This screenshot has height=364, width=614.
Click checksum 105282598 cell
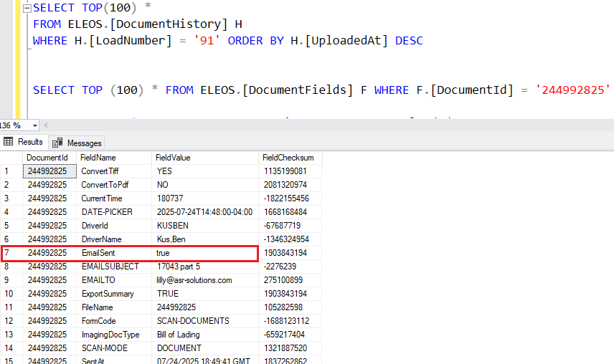pyautogui.click(x=291, y=307)
